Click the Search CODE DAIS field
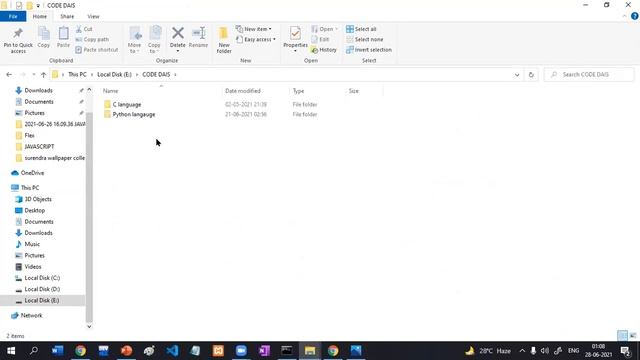 tap(589, 75)
